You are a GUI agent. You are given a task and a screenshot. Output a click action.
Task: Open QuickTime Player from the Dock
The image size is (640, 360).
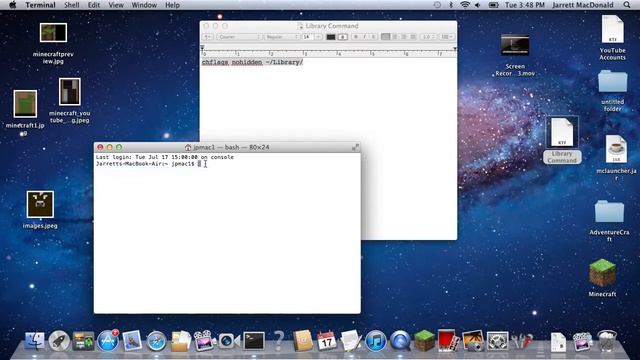[400, 340]
